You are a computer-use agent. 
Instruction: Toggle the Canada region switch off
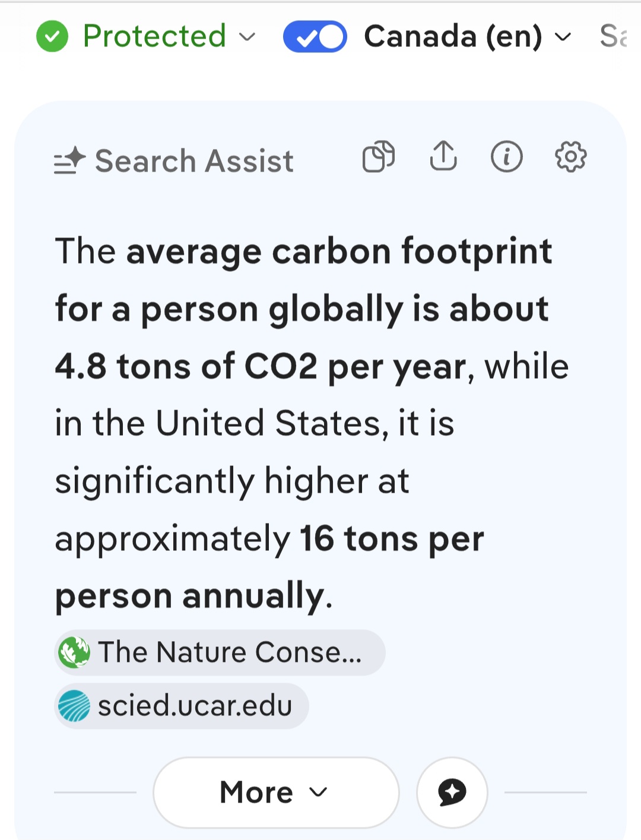point(315,37)
